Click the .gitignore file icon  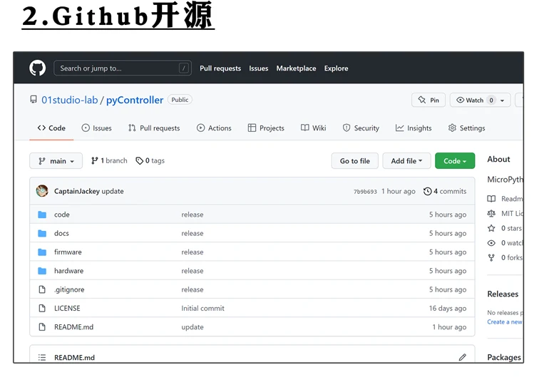click(42, 289)
